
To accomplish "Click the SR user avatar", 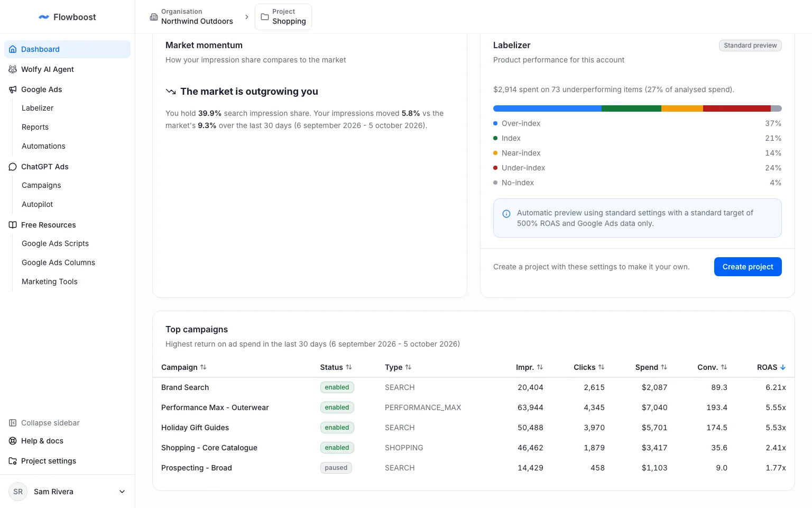I will pyautogui.click(x=18, y=492).
